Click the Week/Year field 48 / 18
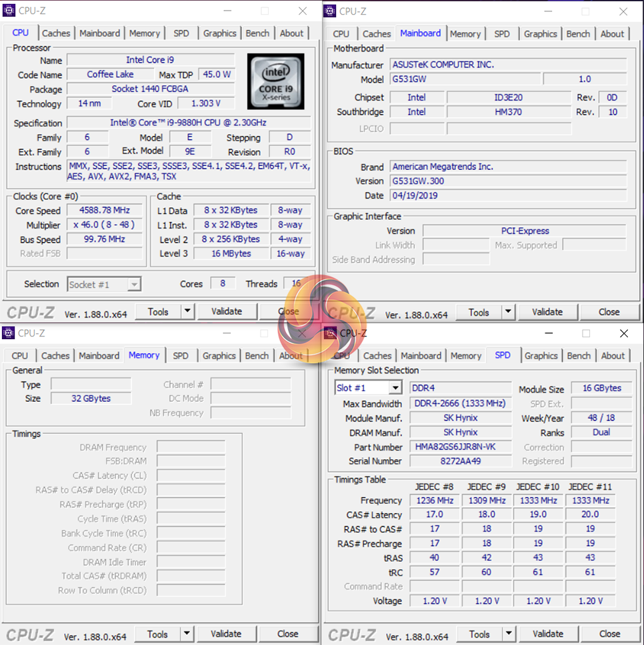This screenshot has width=644, height=645. point(601,418)
